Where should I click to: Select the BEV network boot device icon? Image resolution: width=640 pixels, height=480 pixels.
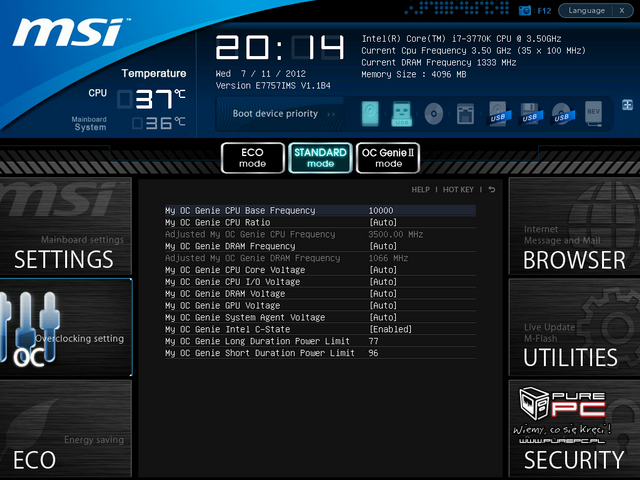click(593, 113)
